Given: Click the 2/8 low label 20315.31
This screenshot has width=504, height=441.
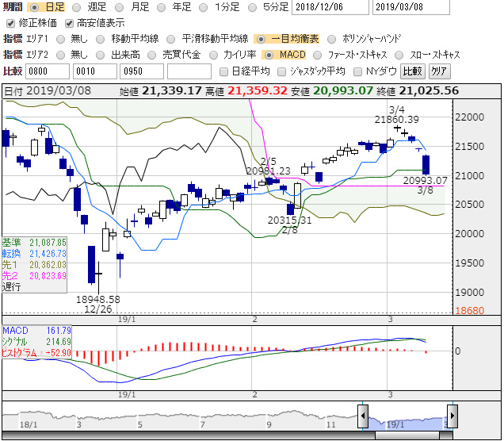Looking at the screenshot, I should 289,220.
